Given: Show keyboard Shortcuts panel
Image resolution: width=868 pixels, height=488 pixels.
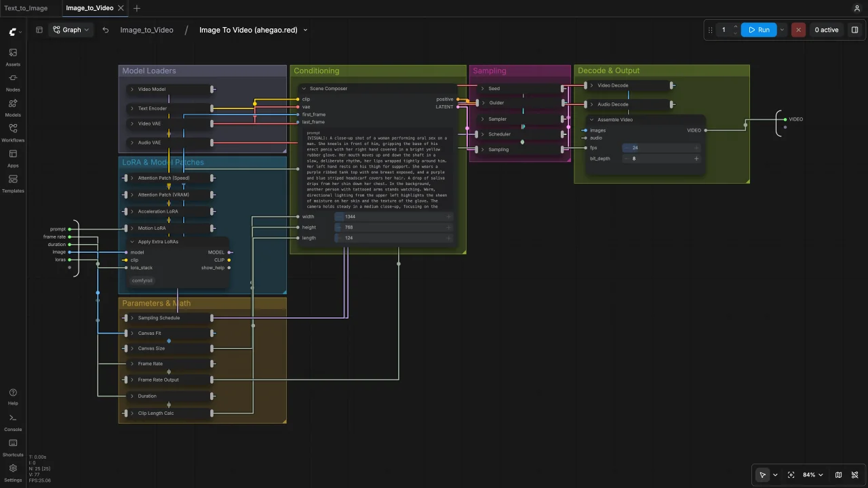Looking at the screenshot, I should pyautogui.click(x=13, y=447).
